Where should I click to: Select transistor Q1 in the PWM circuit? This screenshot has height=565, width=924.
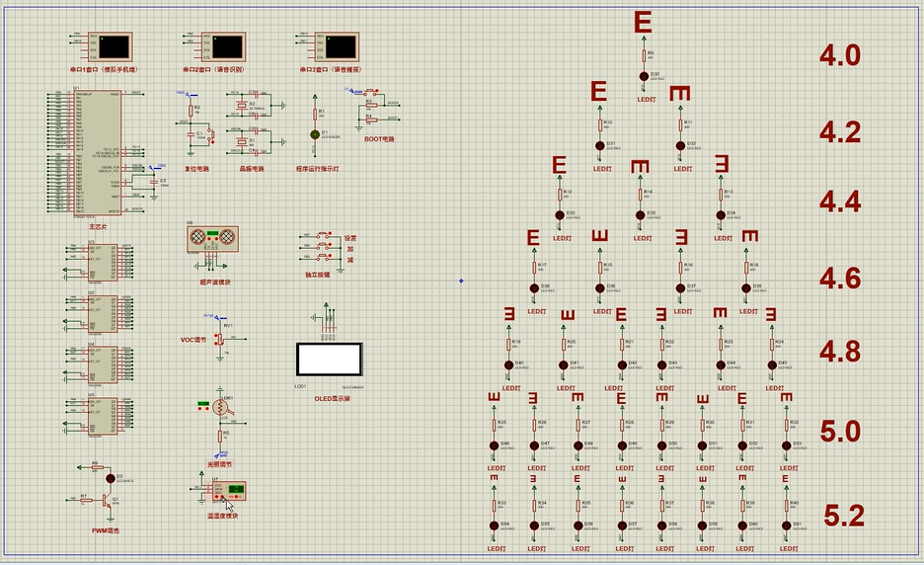[x=109, y=500]
